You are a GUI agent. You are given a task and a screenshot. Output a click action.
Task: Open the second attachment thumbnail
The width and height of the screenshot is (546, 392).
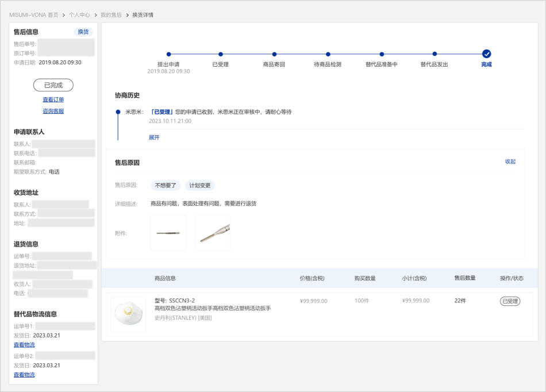point(212,233)
